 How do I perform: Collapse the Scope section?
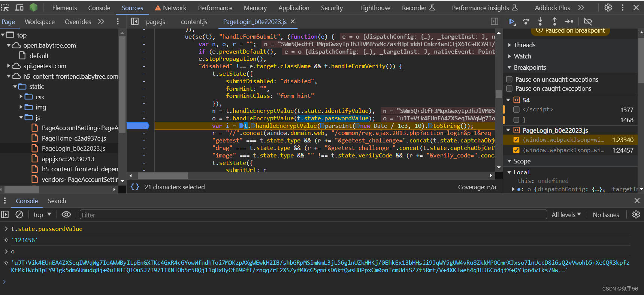(x=510, y=161)
